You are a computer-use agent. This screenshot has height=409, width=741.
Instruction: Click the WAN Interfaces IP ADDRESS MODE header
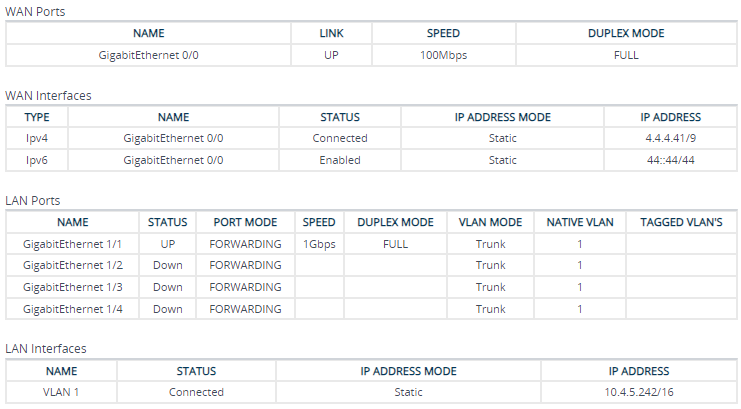click(x=502, y=117)
